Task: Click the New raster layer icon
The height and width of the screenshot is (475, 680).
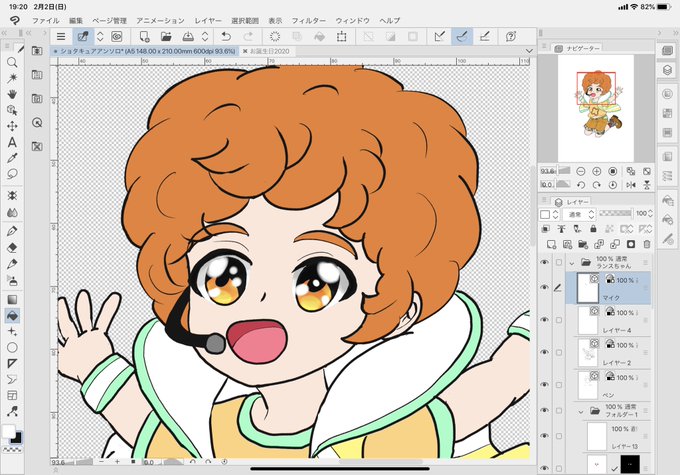Action: tap(551, 244)
